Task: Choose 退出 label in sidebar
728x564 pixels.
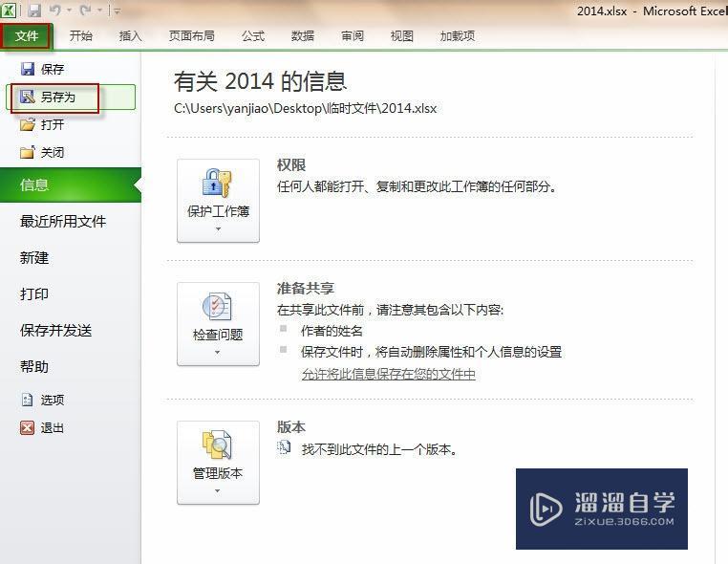Action: coord(53,428)
